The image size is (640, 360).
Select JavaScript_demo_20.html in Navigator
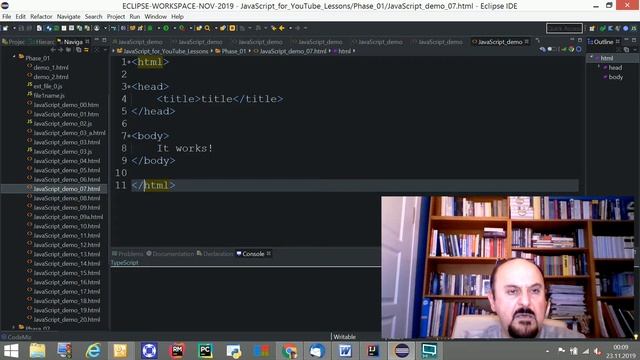pos(67,320)
